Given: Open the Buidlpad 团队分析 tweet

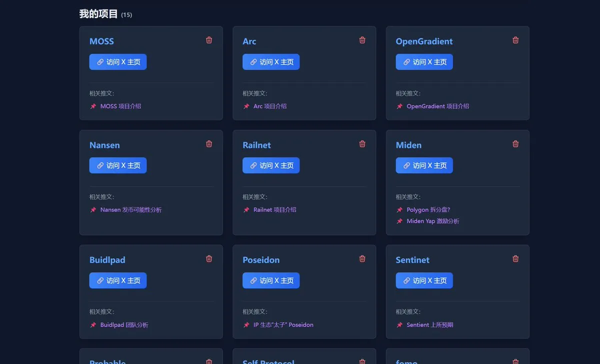Looking at the screenshot, I should (124, 325).
